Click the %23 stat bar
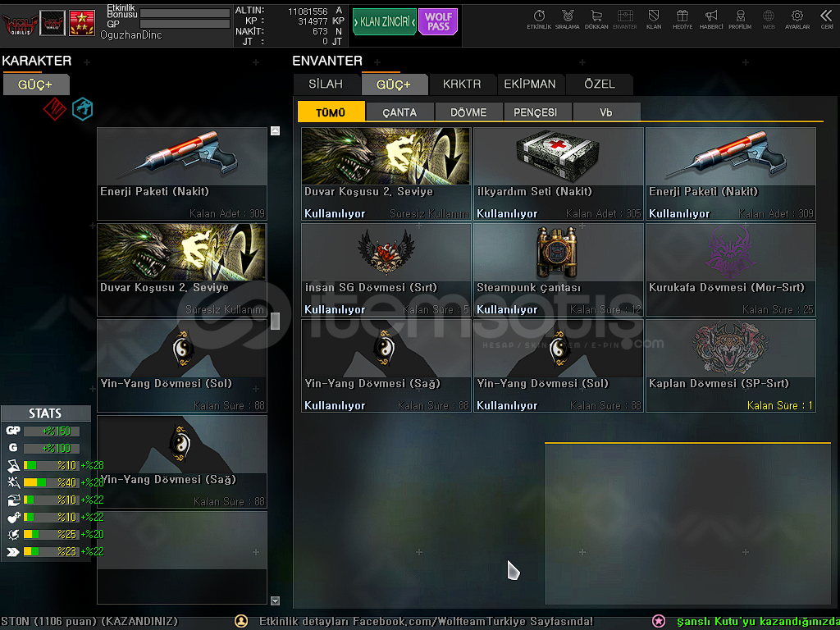The image size is (840, 630). point(51,551)
